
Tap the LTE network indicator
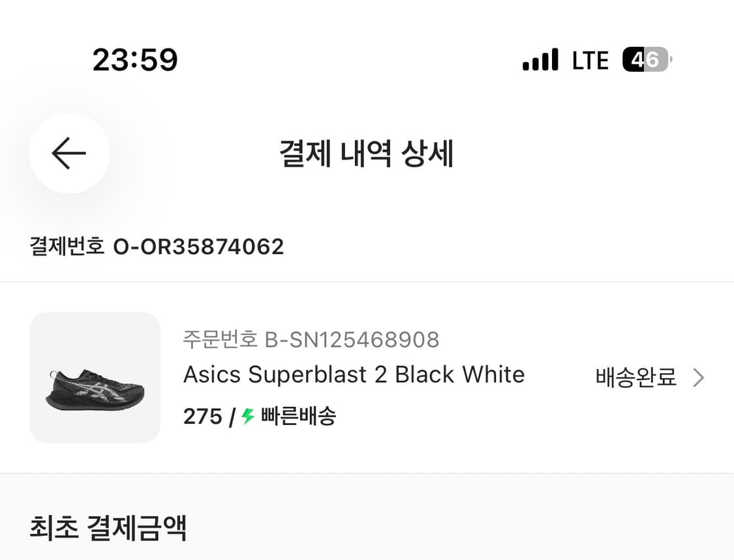click(x=589, y=60)
